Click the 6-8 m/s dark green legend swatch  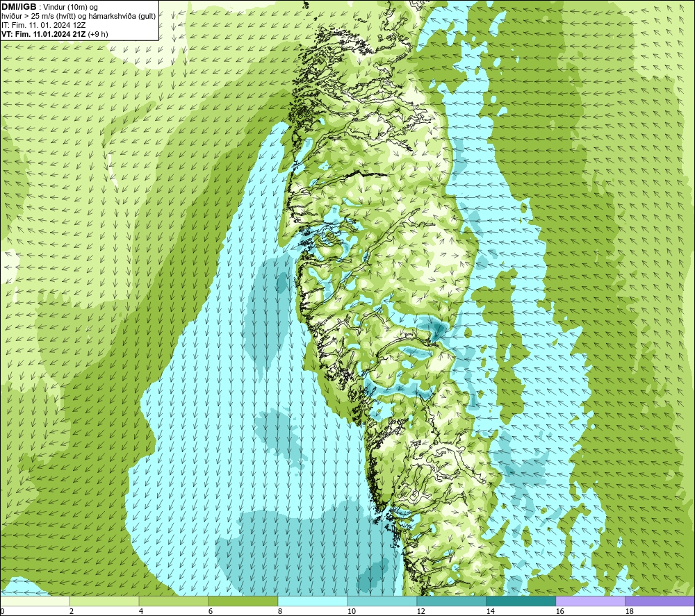[243, 601]
